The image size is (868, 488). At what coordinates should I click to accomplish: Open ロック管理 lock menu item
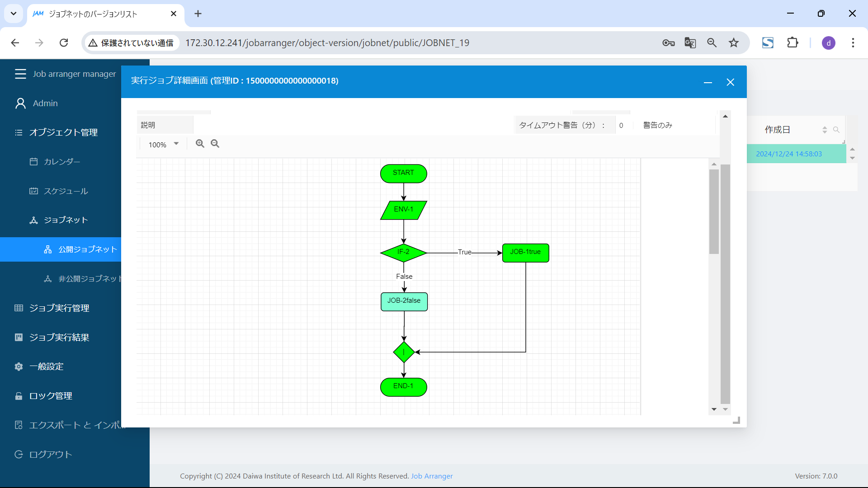[x=51, y=396]
